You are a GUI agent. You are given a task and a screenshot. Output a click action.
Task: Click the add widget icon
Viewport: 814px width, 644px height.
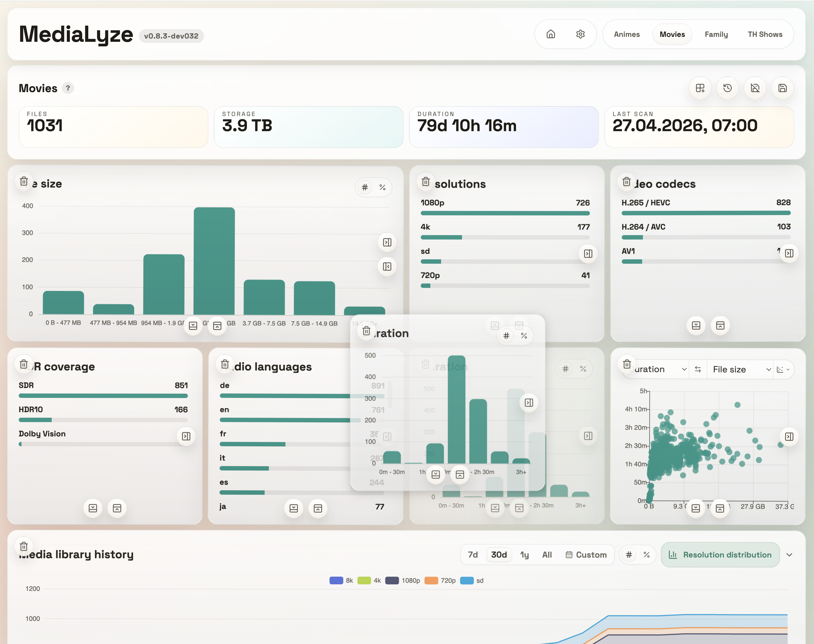coord(700,88)
